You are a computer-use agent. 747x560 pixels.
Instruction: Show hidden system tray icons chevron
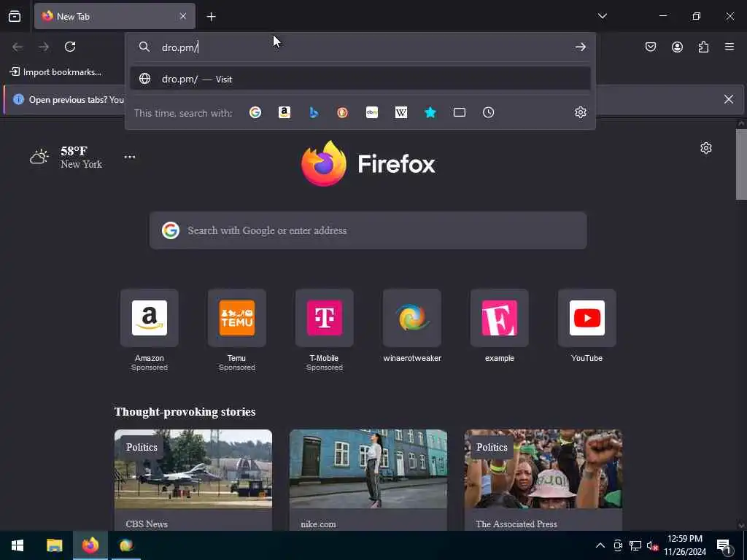coord(600,545)
